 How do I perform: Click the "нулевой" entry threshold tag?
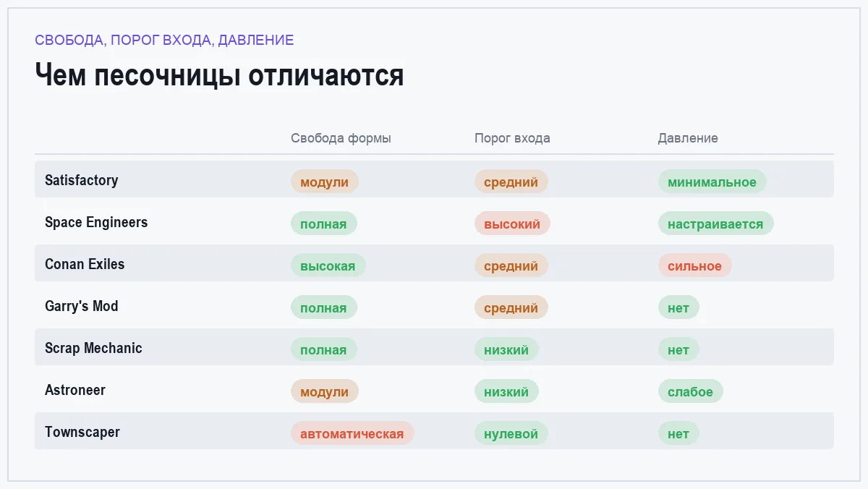tap(511, 433)
